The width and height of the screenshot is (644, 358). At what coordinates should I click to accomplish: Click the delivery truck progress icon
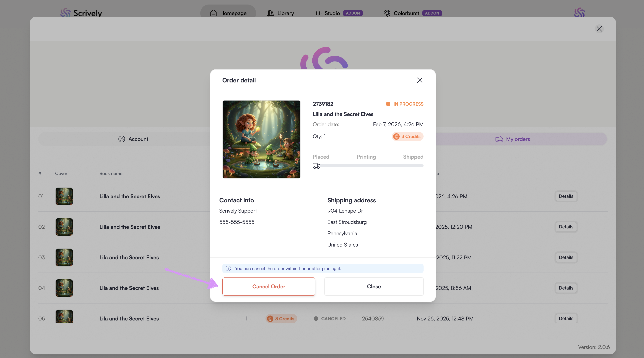(x=316, y=166)
